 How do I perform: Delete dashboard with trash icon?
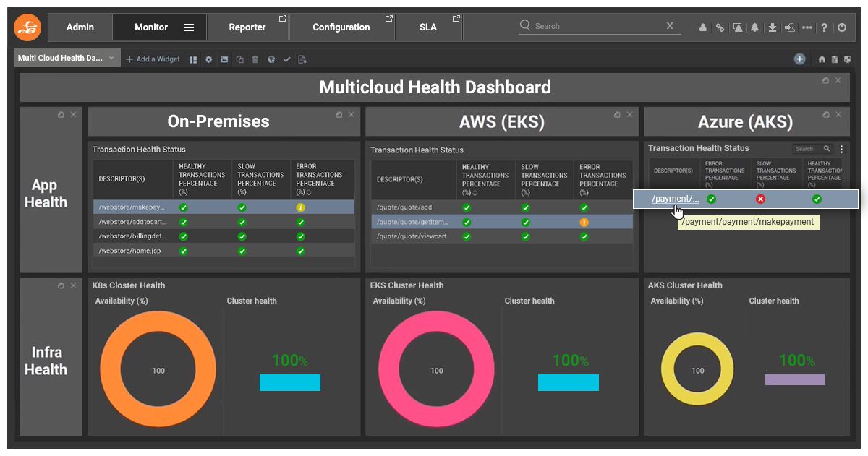click(255, 59)
